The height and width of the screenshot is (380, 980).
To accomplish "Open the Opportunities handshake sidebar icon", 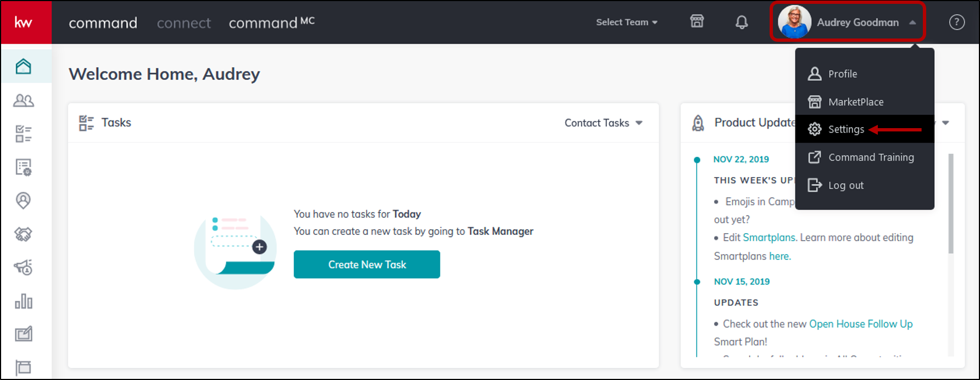I will (24, 234).
